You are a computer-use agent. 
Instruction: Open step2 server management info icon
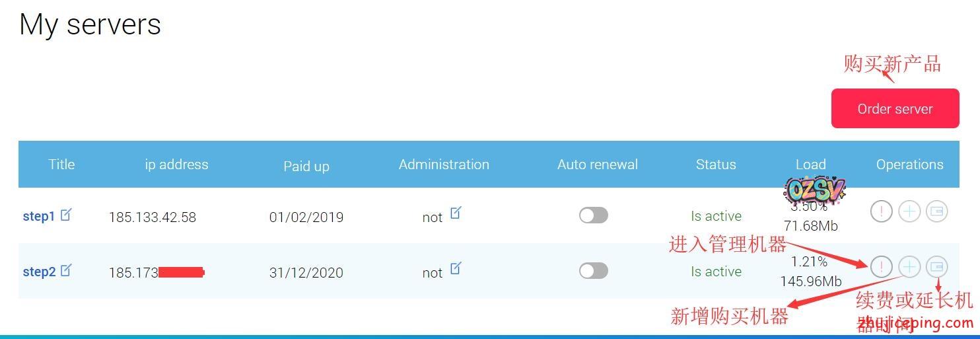click(881, 267)
